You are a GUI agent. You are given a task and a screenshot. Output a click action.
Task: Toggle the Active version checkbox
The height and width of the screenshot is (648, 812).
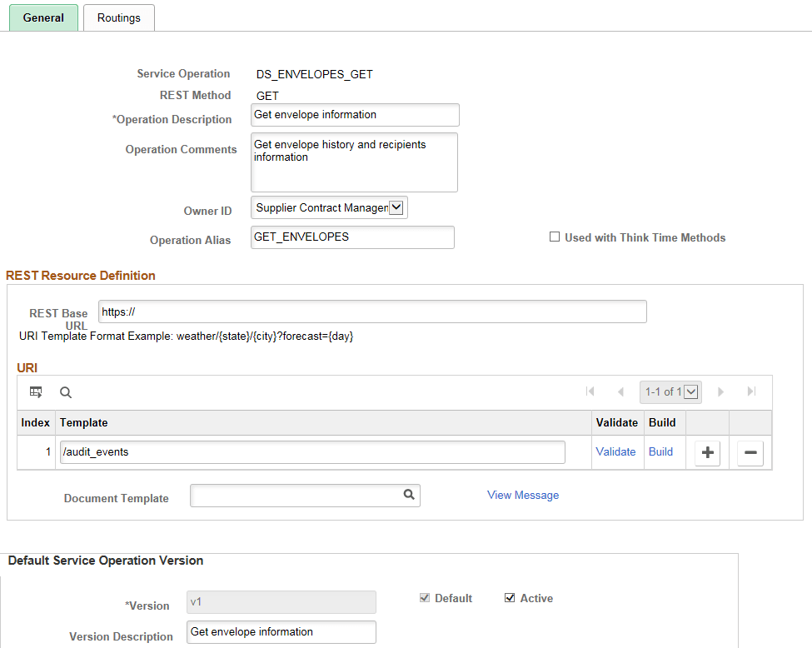(510, 598)
